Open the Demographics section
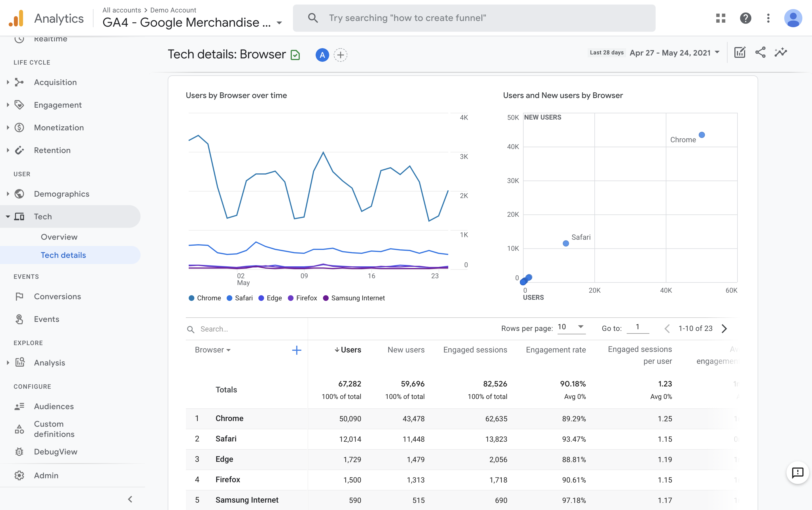 [61, 194]
